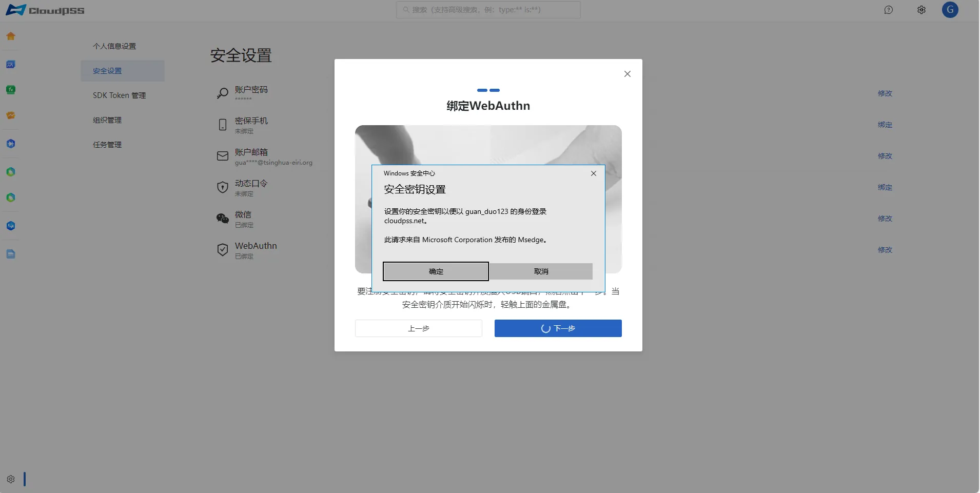Open the blue diode hexagon sidebar icon
The image size is (980, 493).
[11, 144]
